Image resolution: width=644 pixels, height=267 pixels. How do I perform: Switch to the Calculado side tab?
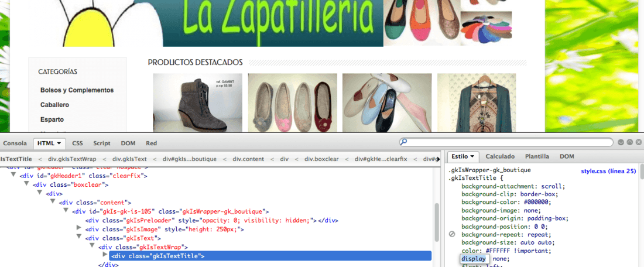point(500,156)
